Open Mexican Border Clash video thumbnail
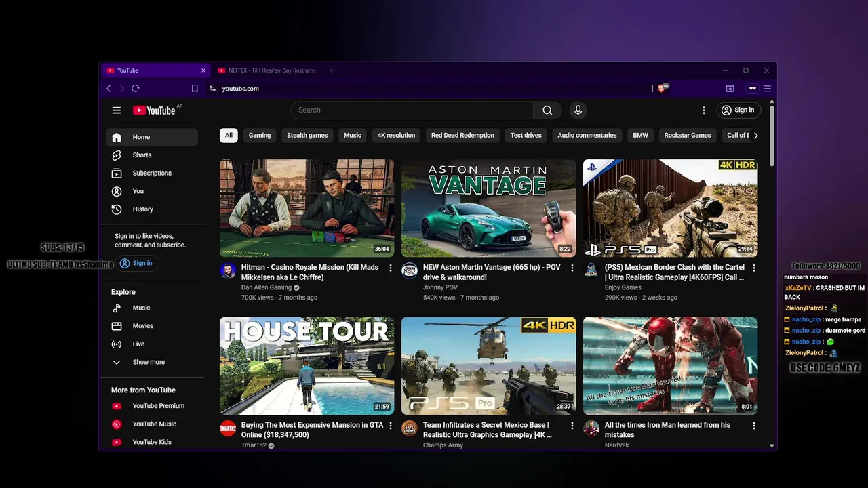 coord(670,208)
